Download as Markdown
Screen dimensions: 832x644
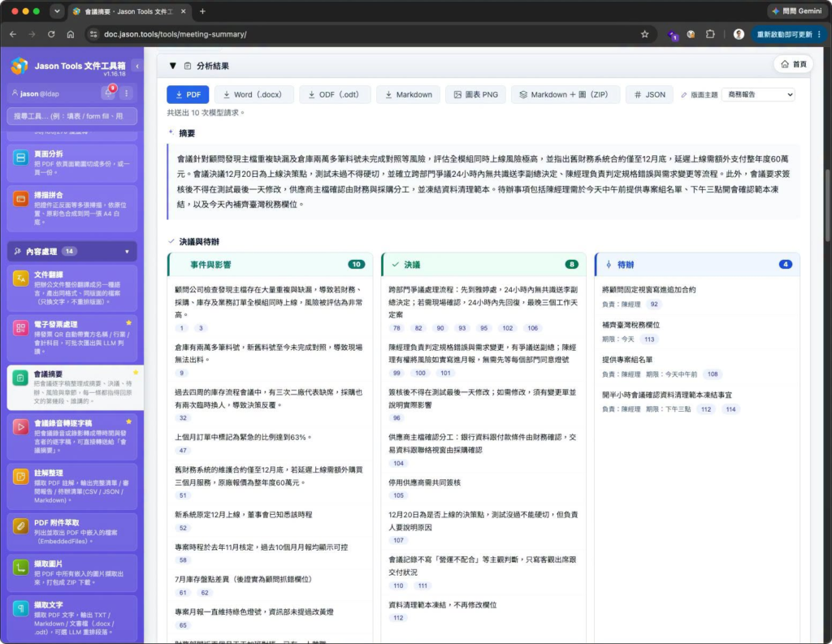pyautogui.click(x=408, y=94)
